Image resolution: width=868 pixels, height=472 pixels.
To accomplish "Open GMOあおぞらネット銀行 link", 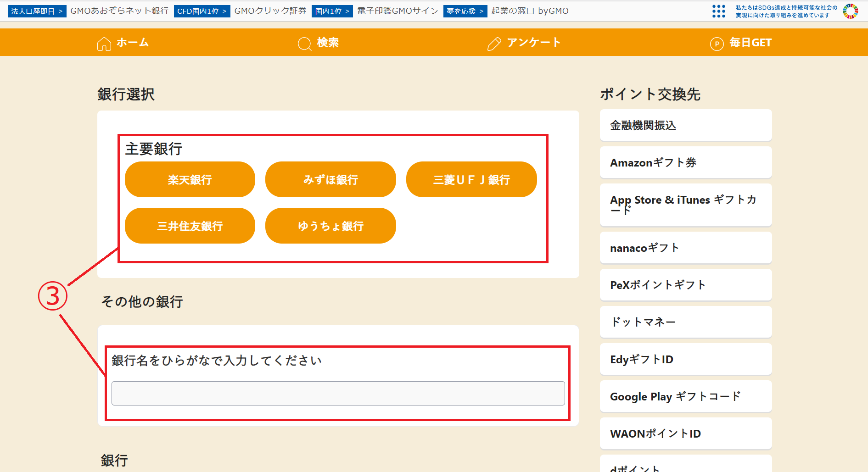I will click(x=119, y=11).
